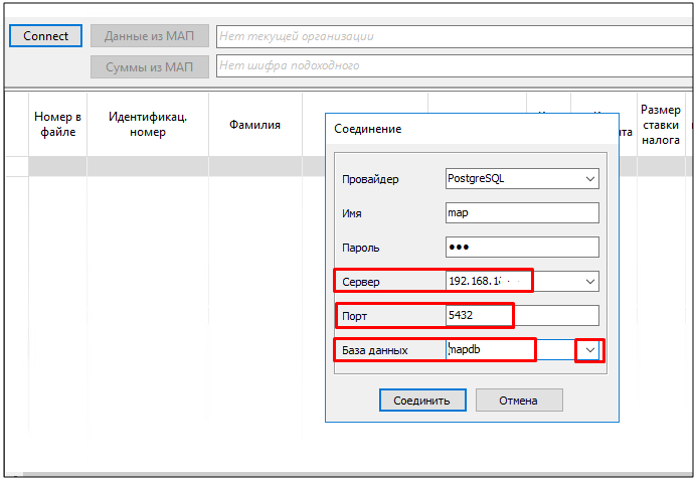
Task: Click the Нет текущей организации field
Action: (450, 36)
